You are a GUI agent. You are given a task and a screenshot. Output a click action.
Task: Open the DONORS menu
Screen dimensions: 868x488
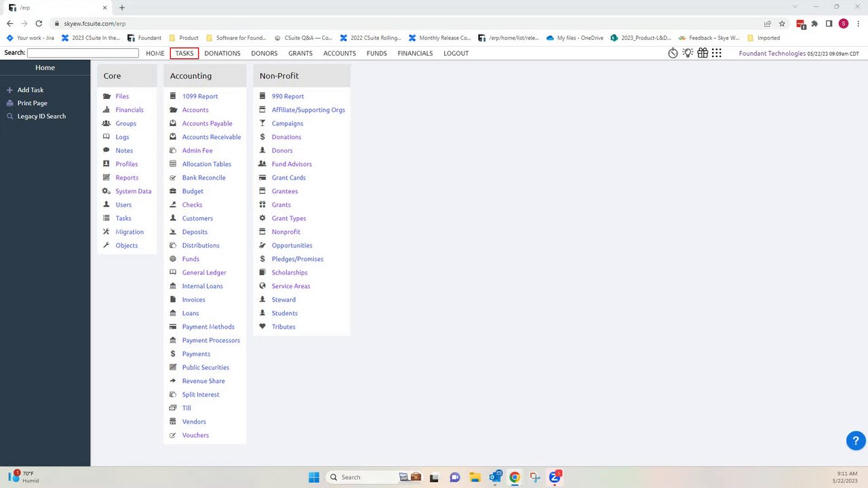264,54
